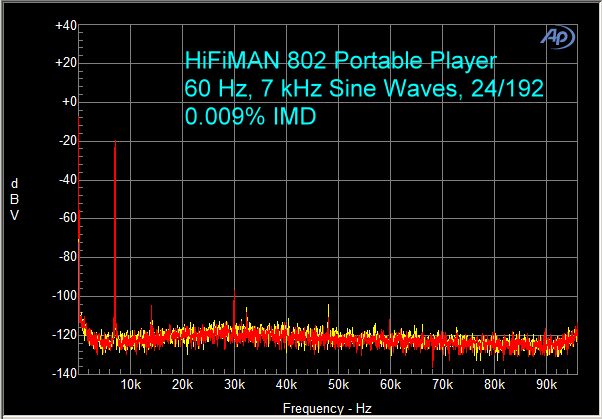This screenshot has height=419, width=602.
Task: Click the +40 y-axis label
Action: point(65,25)
